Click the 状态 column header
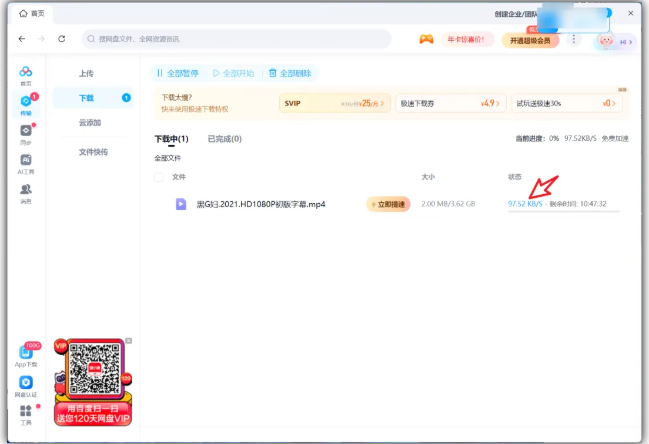 point(514,177)
